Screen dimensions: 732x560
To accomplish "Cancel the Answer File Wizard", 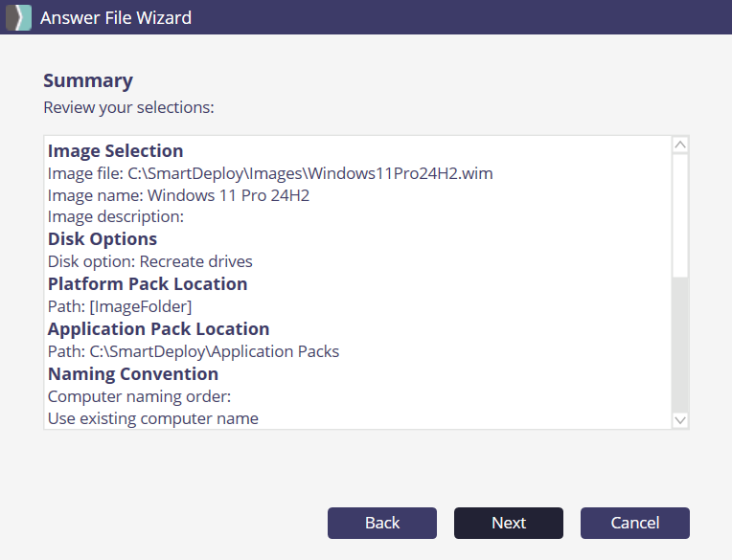I will pos(635,523).
